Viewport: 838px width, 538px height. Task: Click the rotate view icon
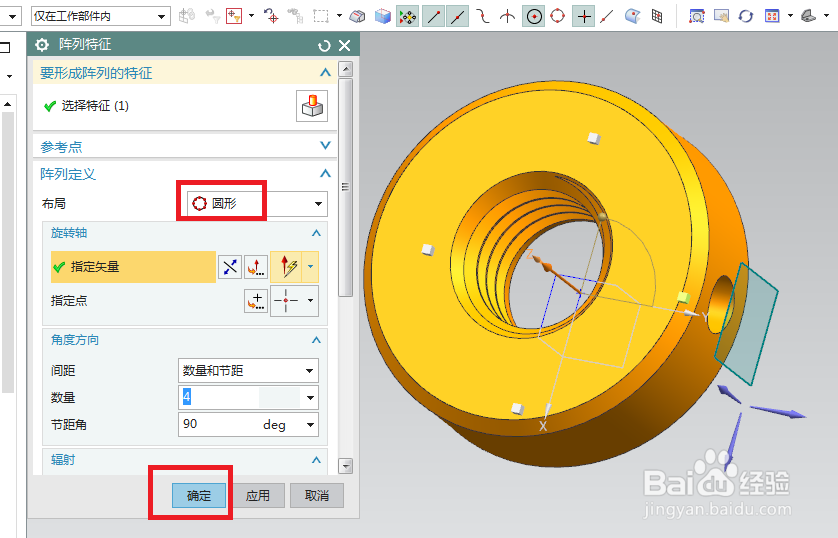(x=746, y=17)
